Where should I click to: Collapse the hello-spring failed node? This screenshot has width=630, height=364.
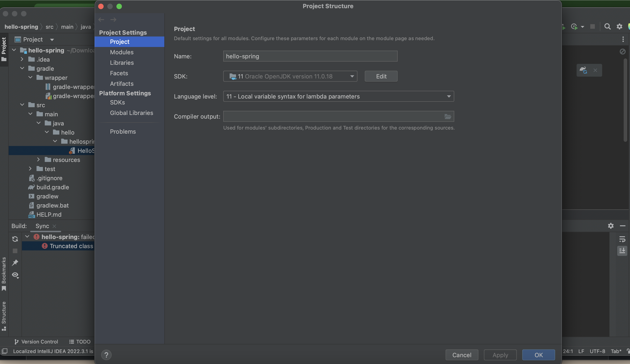click(x=27, y=236)
